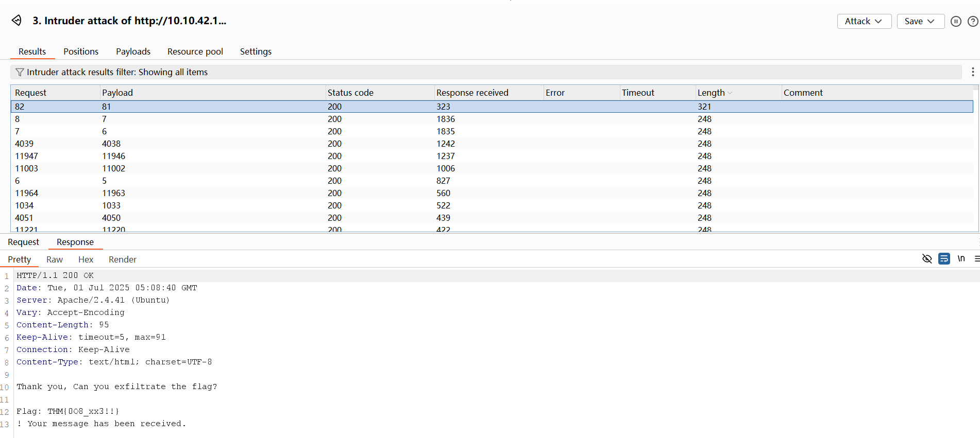Image resolution: width=980 pixels, height=438 pixels.
Task: Show the Request tab for the selected result
Action: coord(23,242)
